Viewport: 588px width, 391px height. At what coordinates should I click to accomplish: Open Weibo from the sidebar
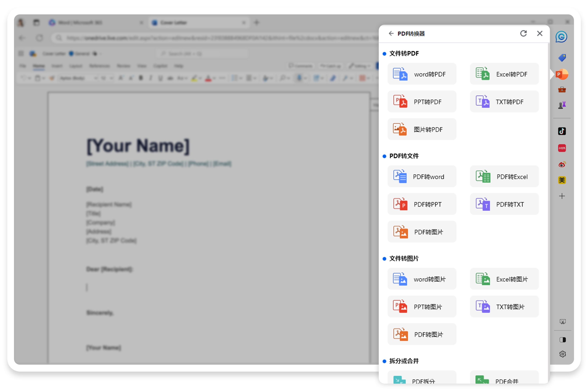click(x=562, y=164)
